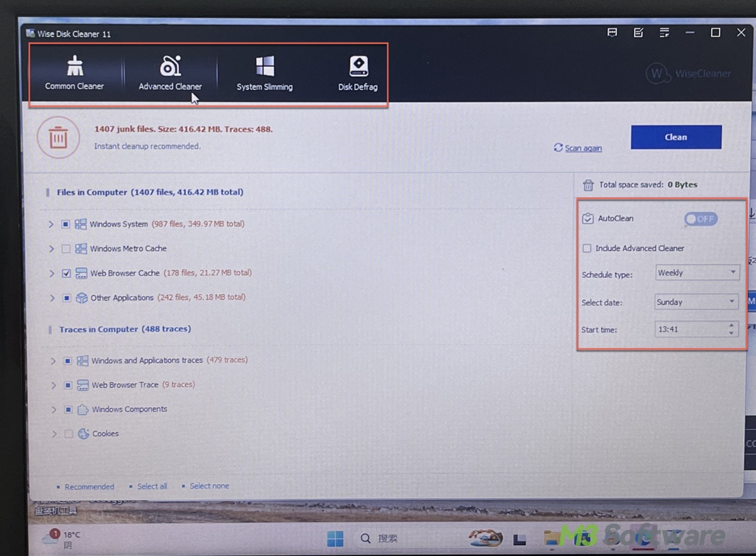Open the title bar menu list icon

click(664, 33)
